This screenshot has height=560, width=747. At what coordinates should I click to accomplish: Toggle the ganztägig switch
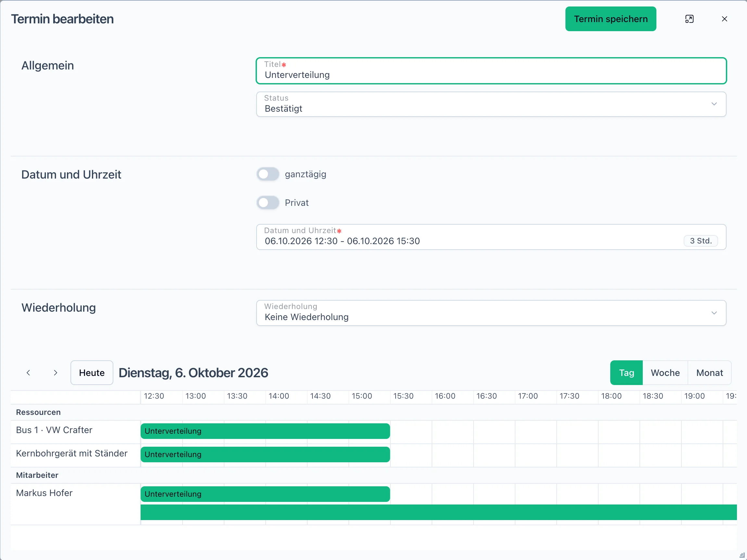tap(268, 174)
